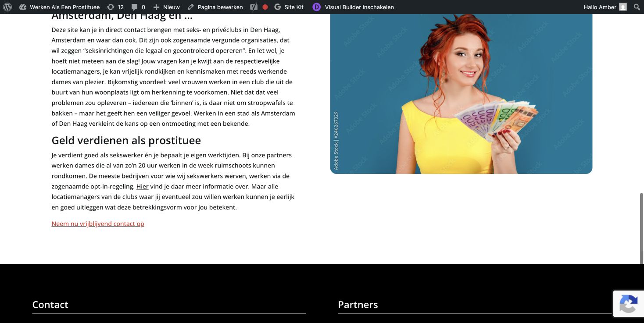This screenshot has height=323, width=644.
Task: Open the admin bar search magnifier
Action: [637, 7]
